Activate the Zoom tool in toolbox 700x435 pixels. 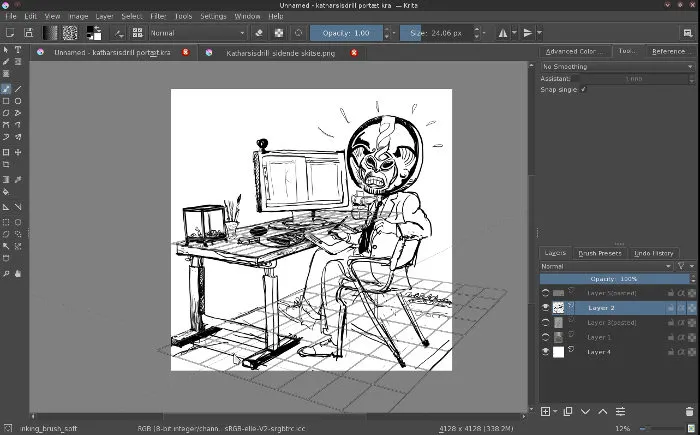click(x=6, y=273)
